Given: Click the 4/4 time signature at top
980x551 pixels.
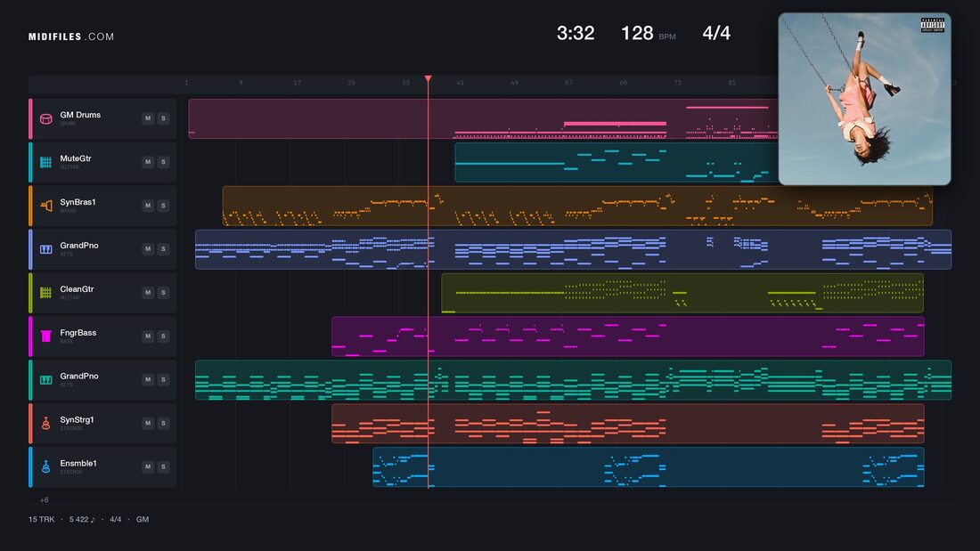Looking at the screenshot, I should click(x=716, y=33).
